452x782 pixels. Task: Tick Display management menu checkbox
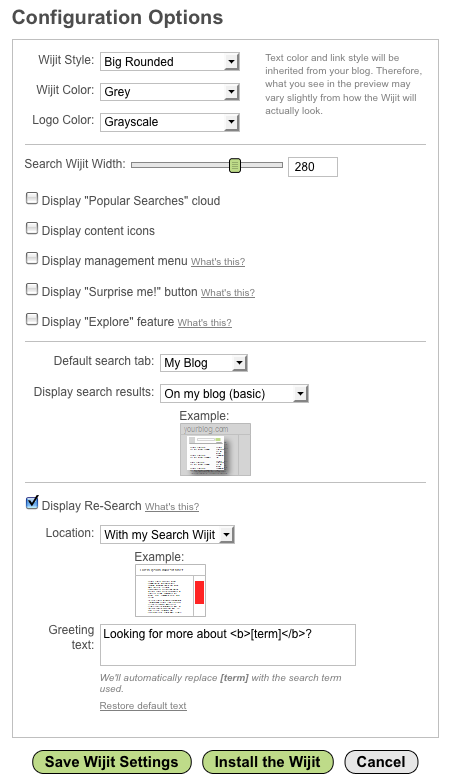point(32,258)
